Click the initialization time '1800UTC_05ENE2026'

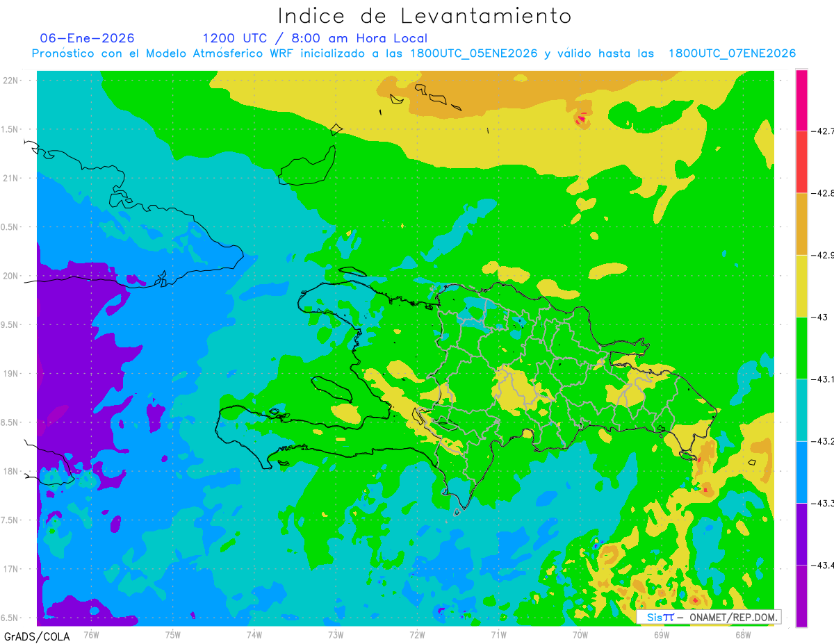point(473,53)
